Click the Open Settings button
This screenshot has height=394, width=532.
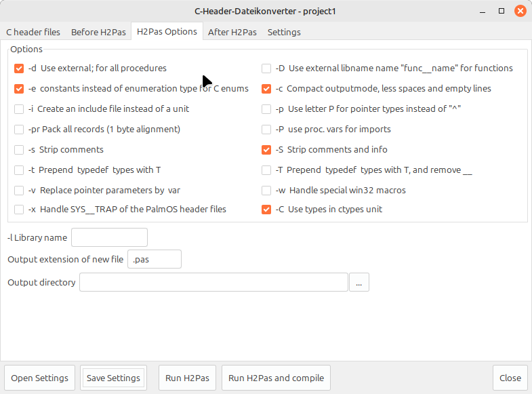(x=40, y=378)
